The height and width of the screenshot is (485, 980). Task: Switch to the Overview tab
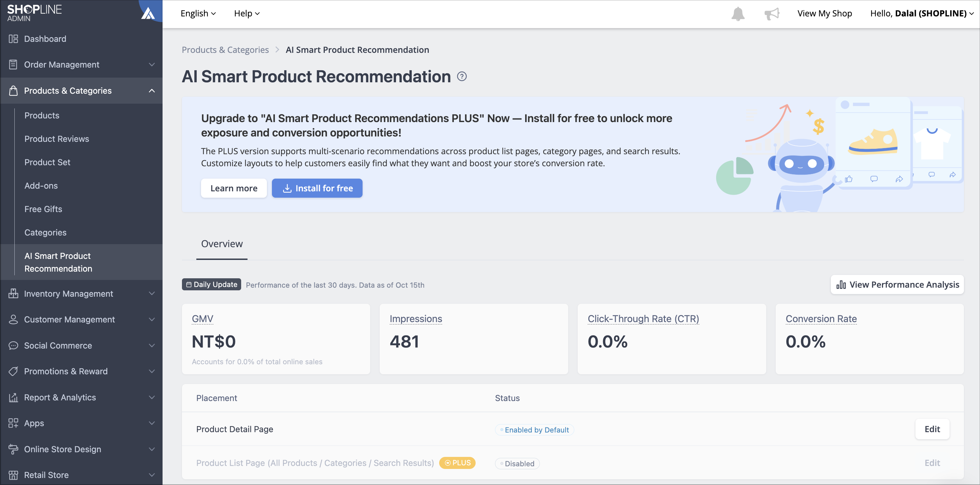(222, 244)
